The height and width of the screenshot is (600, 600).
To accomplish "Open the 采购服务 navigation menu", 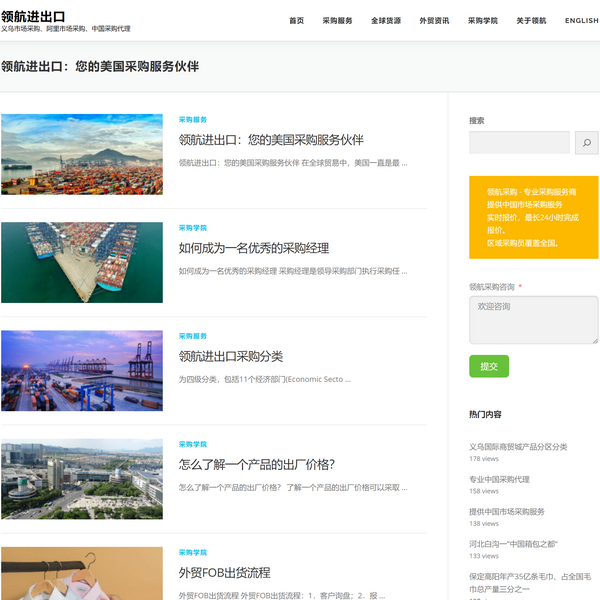I will 337,20.
